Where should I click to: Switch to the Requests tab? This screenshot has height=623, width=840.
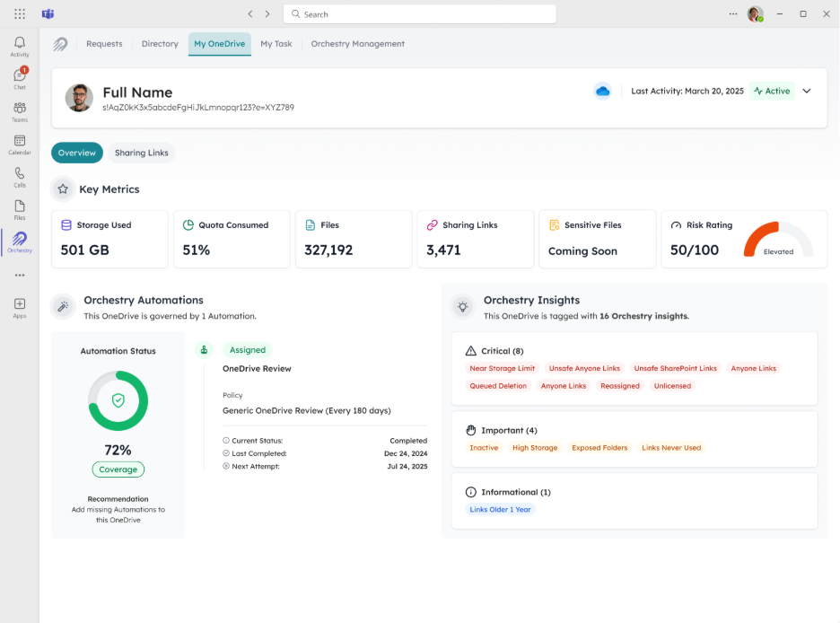point(104,44)
